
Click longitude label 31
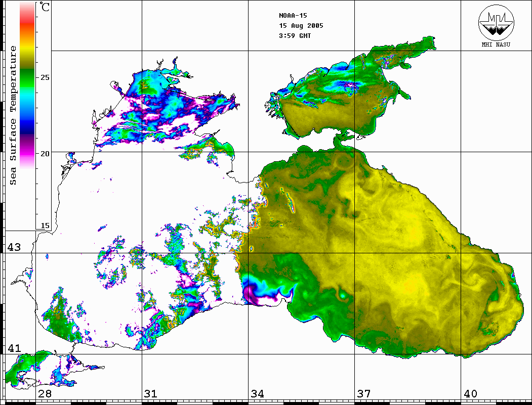[151, 393]
